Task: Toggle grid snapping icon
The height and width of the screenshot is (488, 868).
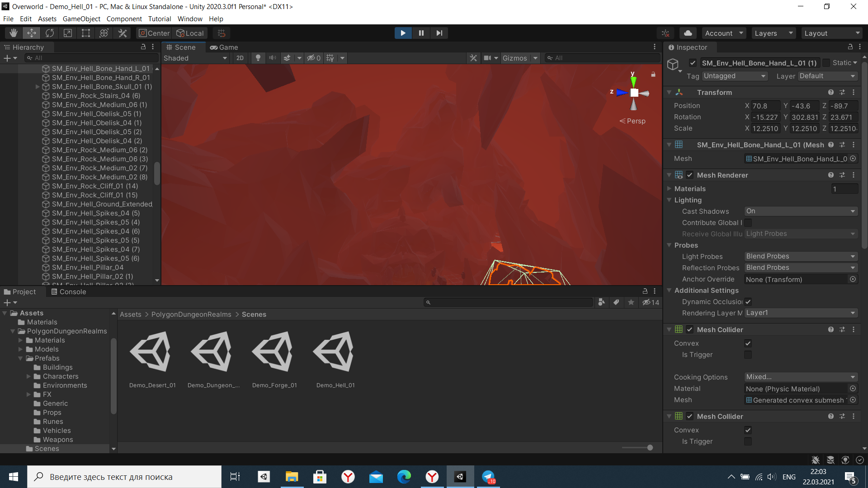Action: (222, 33)
